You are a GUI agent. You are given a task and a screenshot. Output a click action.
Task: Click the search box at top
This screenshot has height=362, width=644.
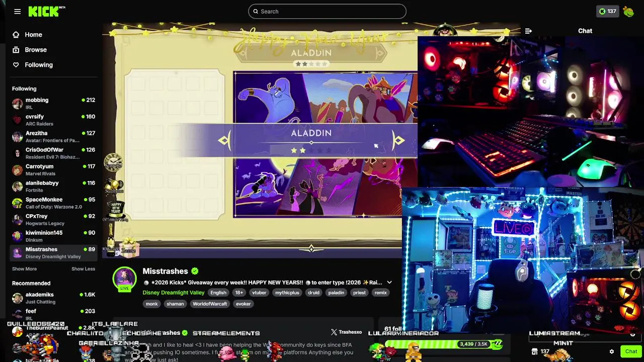pyautogui.click(x=327, y=11)
